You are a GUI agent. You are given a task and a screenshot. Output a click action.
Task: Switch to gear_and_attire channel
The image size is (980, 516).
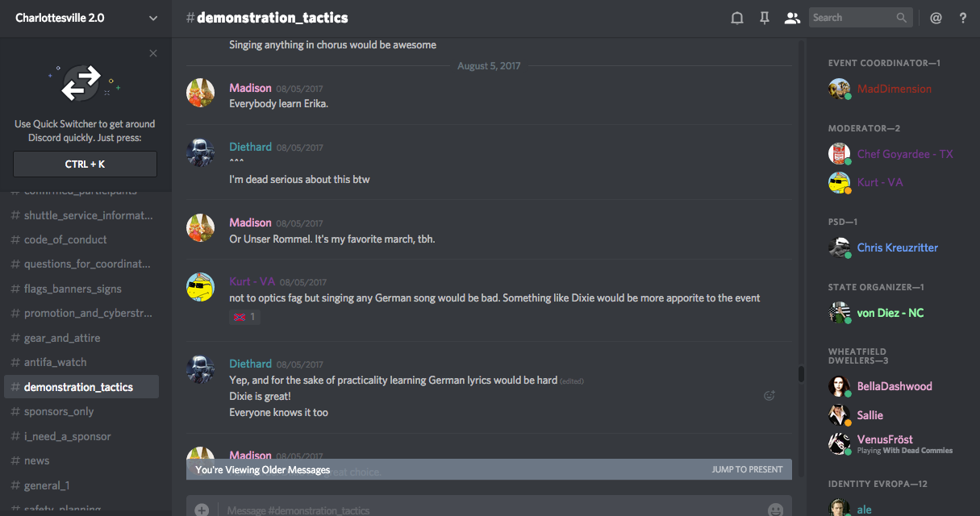(x=62, y=338)
